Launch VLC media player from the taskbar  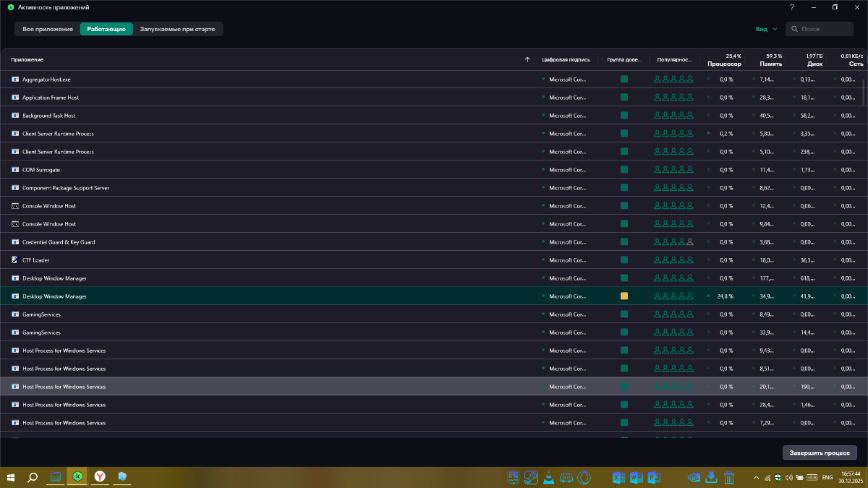pyautogui.click(x=549, y=477)
